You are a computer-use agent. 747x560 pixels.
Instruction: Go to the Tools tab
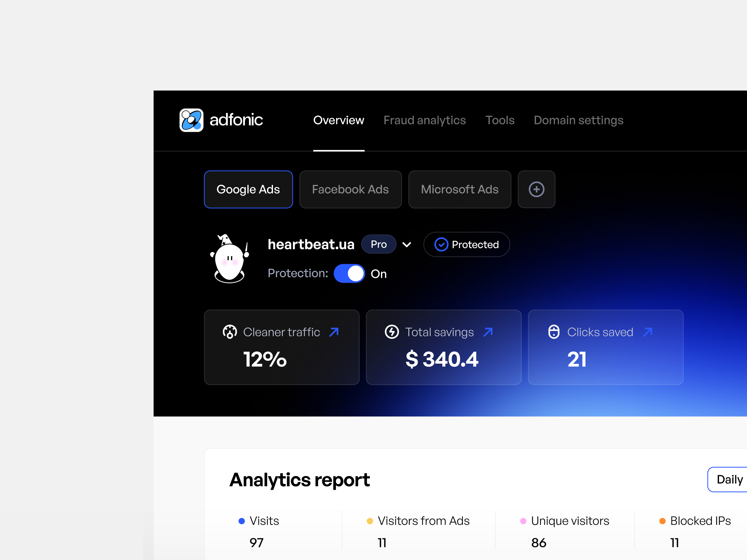tap(500, 120)
